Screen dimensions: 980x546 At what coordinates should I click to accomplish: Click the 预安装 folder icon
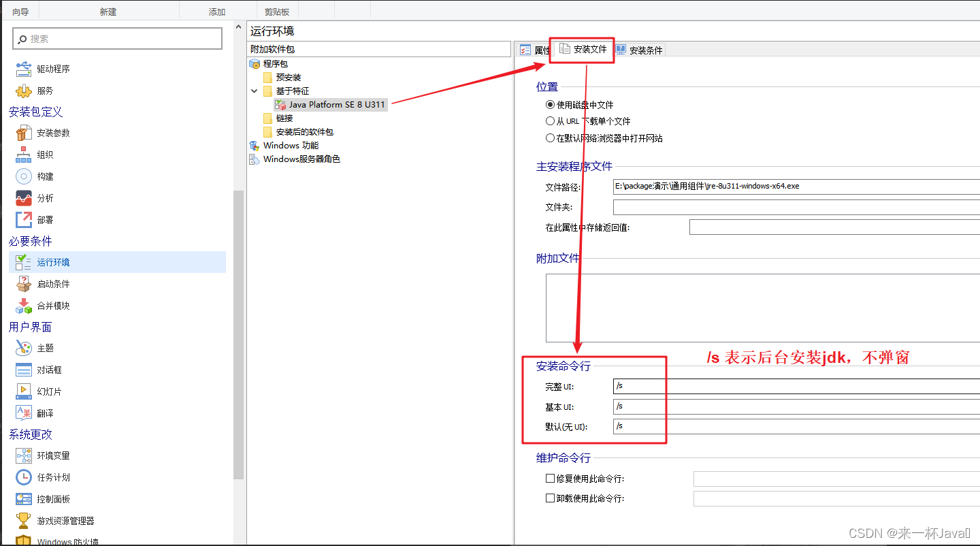pyautogui.click(x=267, y=77)
